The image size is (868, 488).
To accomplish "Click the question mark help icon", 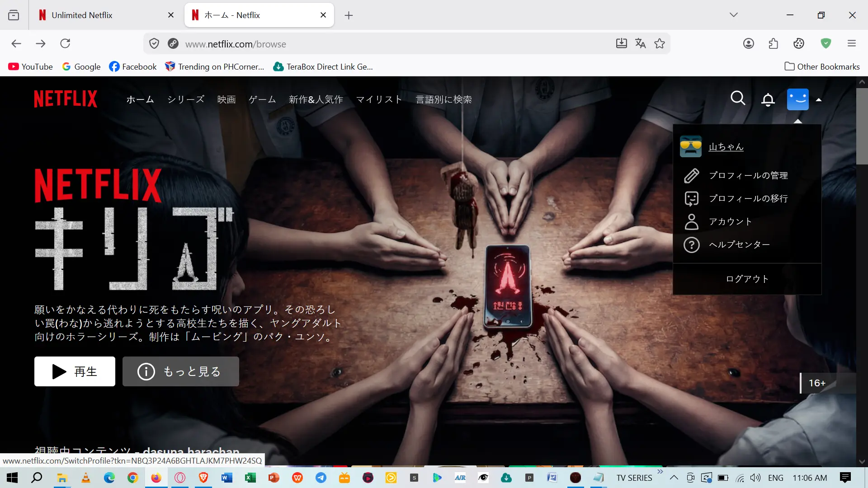I will click(691, 245).
